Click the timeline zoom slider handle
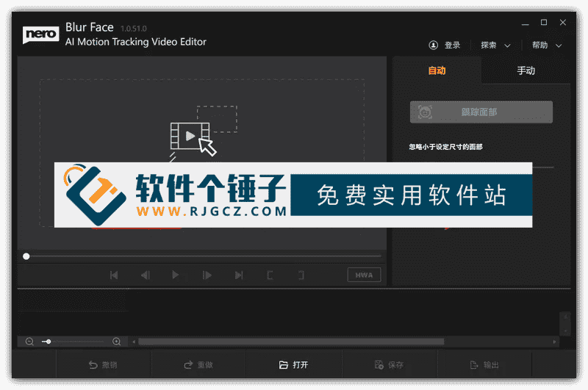 point(49,342)
